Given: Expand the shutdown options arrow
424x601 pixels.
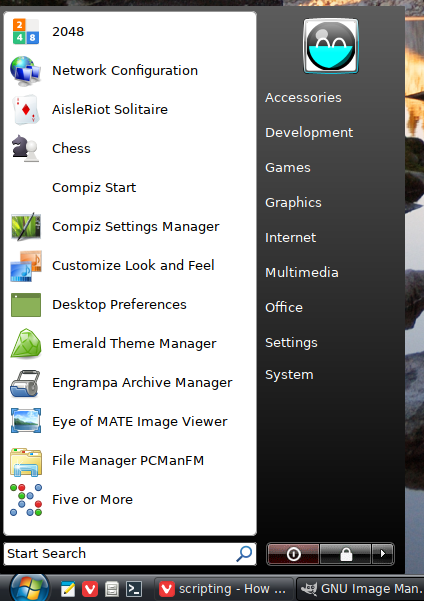Looking at the screenshot, I should coord(383,554).
